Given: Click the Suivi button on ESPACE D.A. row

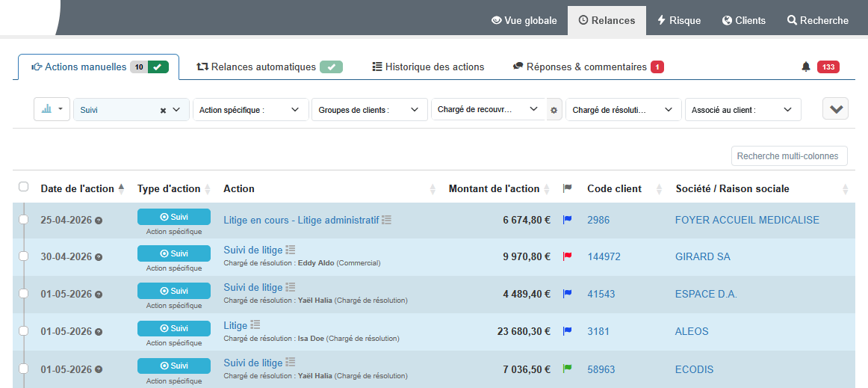Looking at the screenshot, I should click(173, 291).
